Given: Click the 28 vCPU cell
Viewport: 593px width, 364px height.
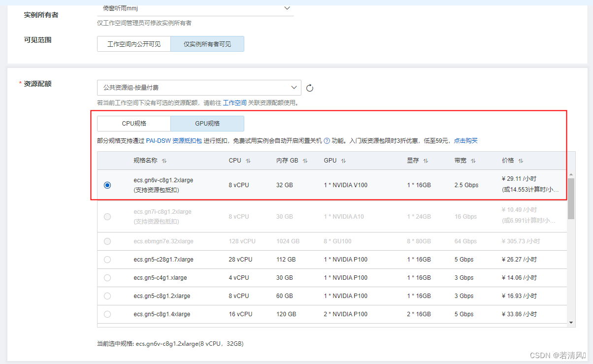Looking at the screenshot, I should click(x=241, y=260).
